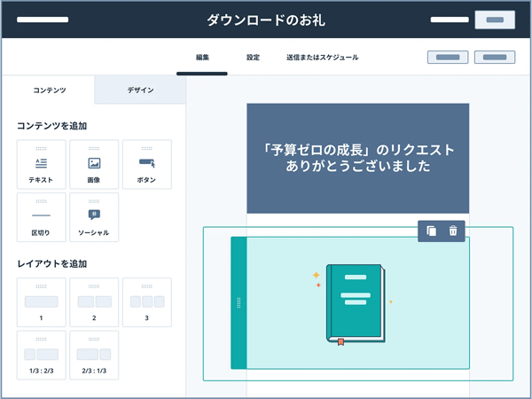The width and height of the screenshot is (532, 399).
Task: Select the ボタン content block
Action: [x=146, y=165]
